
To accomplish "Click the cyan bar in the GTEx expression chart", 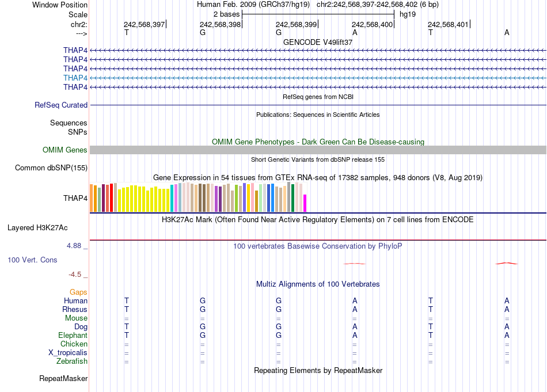I will point(172,198).
